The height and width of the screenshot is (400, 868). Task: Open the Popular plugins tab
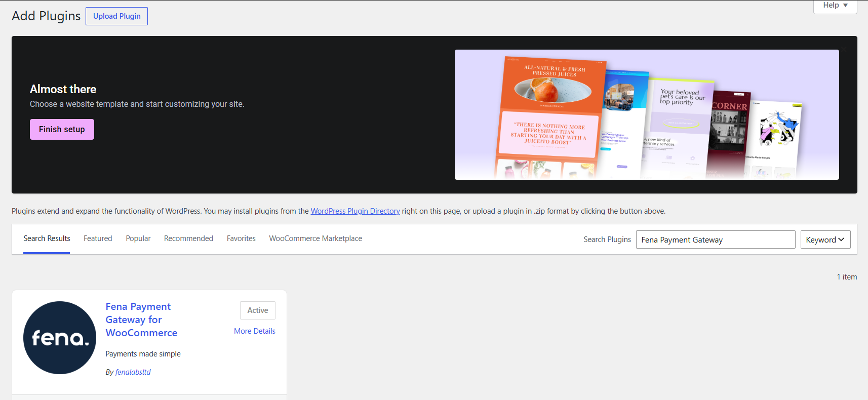coord(138,238)
